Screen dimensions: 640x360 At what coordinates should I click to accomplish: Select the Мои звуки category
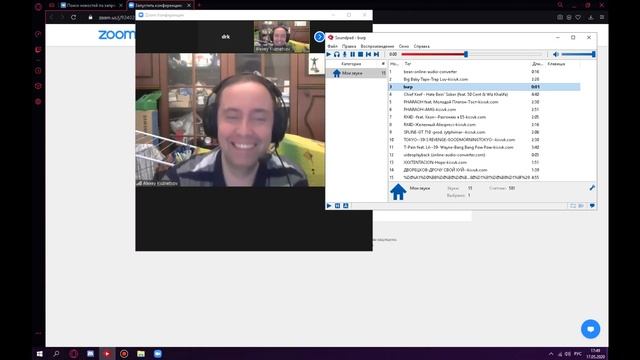click(x=356, y=73)
